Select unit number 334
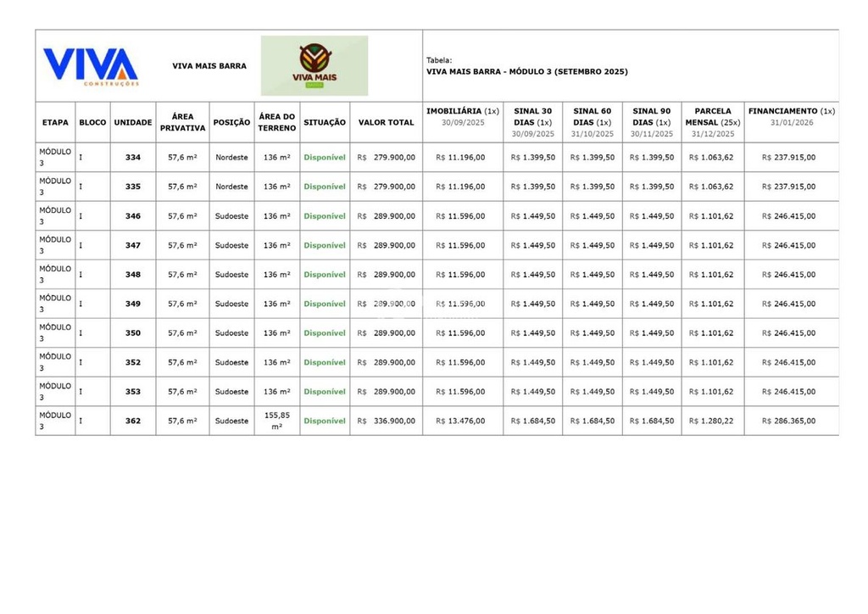The width and height of the screenshot is (868, 614). [x=133, y=157]
